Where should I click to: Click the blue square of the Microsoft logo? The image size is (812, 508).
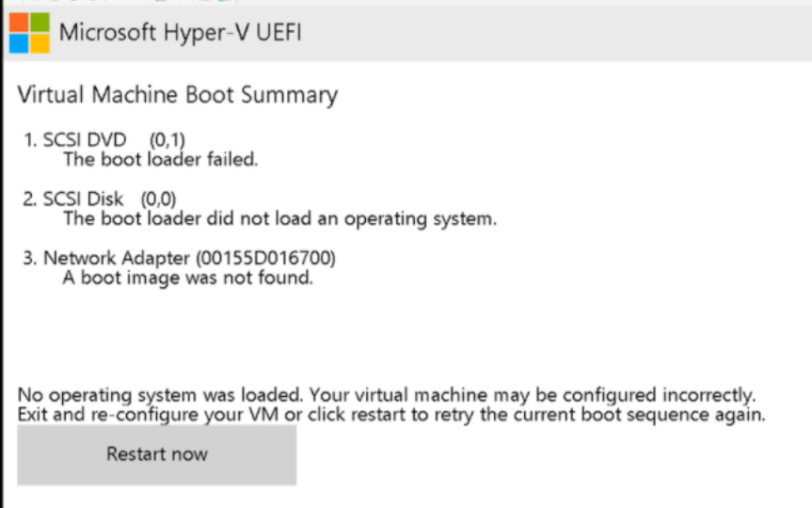coord(20,42)
